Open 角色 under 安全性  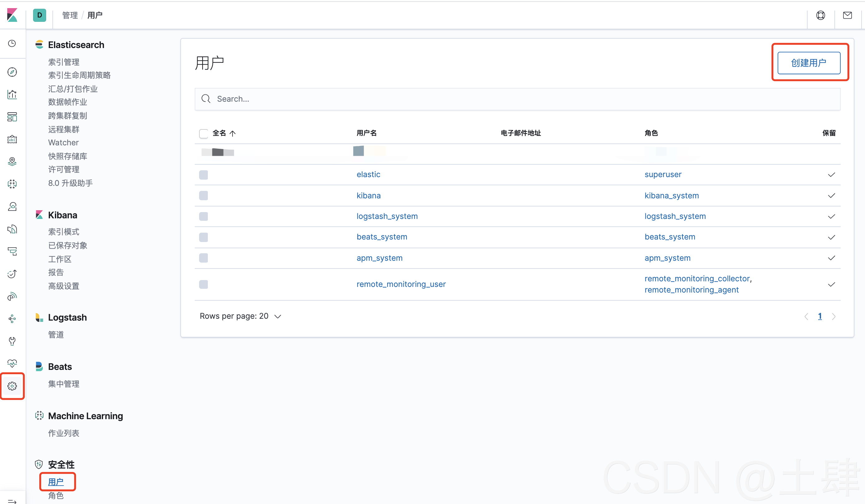pos(56,495)
